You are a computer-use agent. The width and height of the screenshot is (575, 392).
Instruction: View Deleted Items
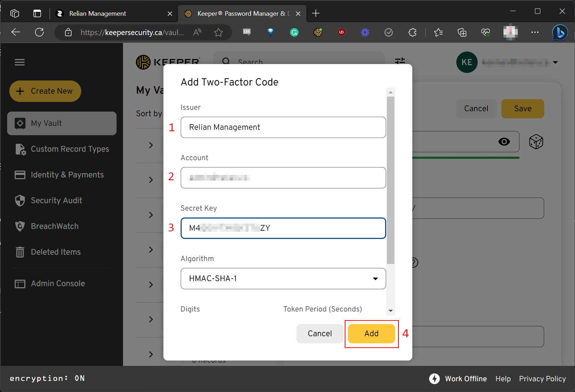[48, 252]
